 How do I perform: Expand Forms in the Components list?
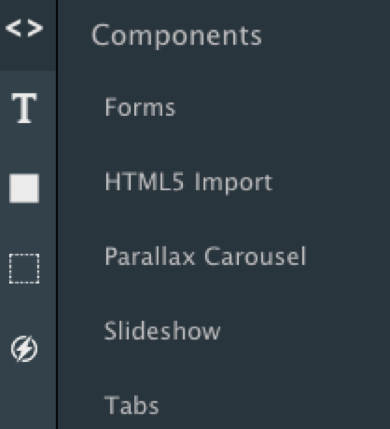(x=140, y=107)
